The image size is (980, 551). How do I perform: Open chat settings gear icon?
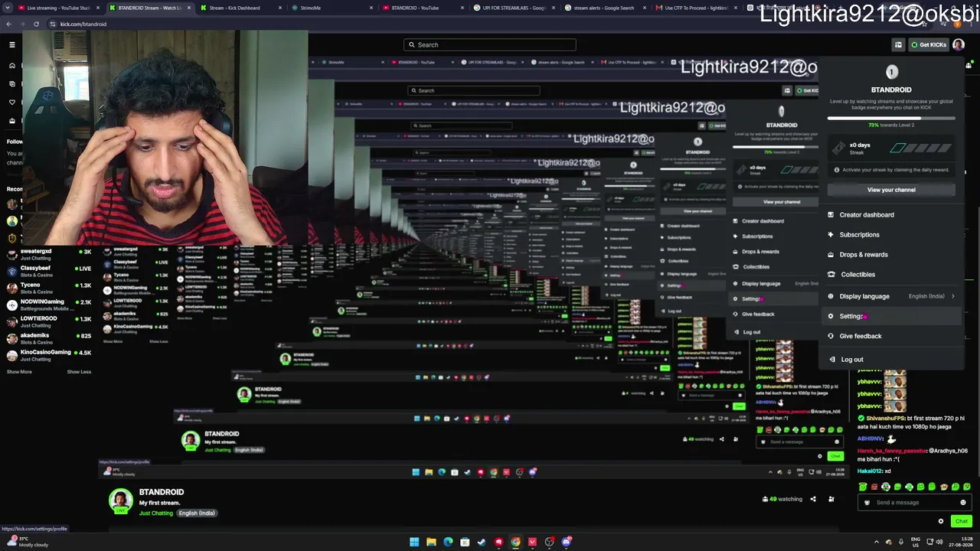click(941, 521)
